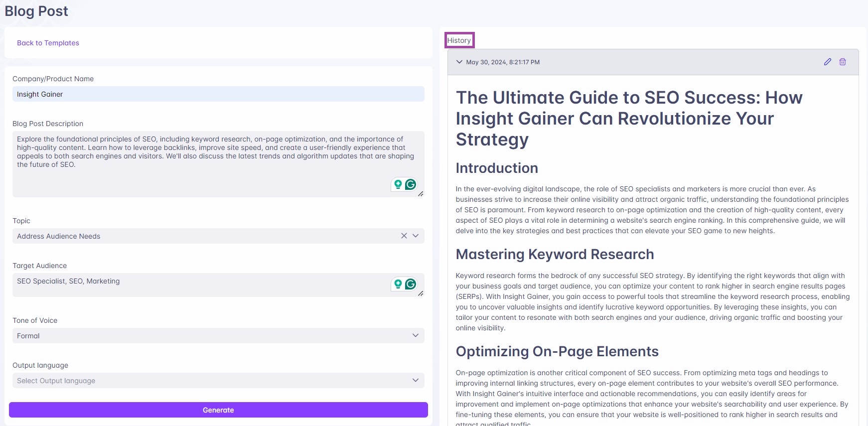Click the 'Blog Post Description' label
Screen dimensions: 868x426
(x=48, y=124)
